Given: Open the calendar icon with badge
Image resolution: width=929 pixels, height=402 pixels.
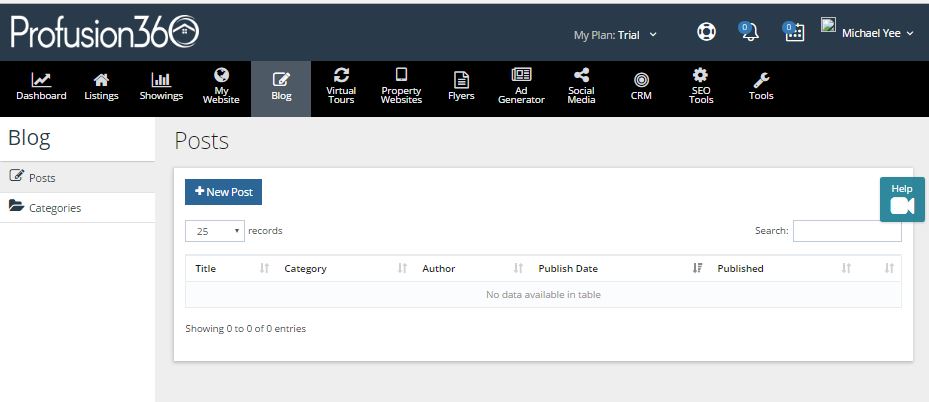Looking at the screenshot, I should 794,32.
